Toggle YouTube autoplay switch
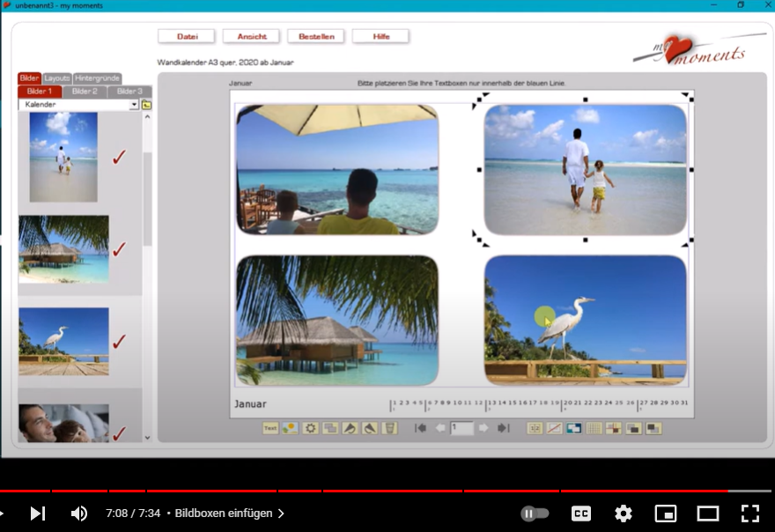This screenshot has width=775, height=532. point(535,513)
